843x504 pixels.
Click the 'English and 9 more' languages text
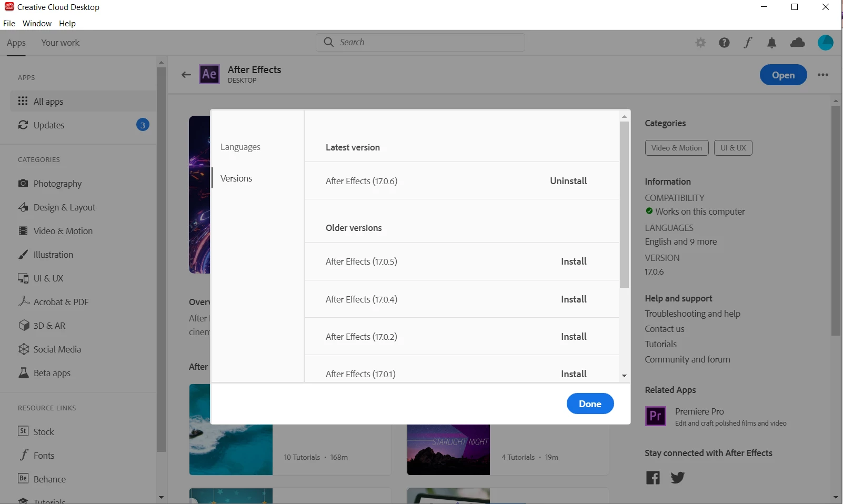coord(681,241)
